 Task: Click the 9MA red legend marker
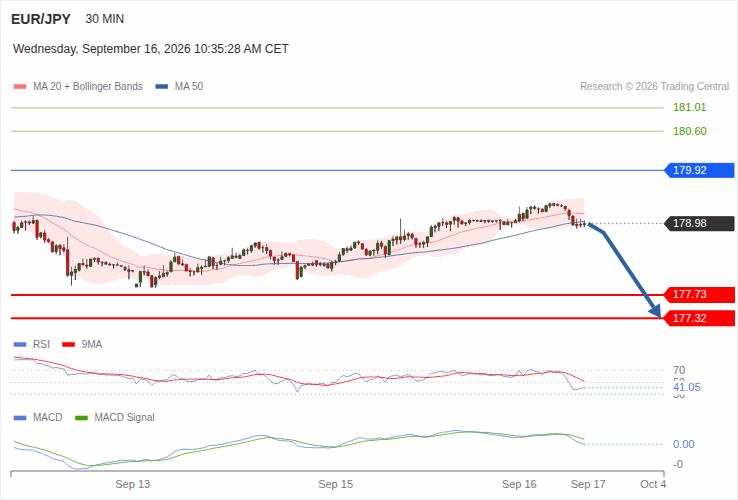tap(69, 345)
